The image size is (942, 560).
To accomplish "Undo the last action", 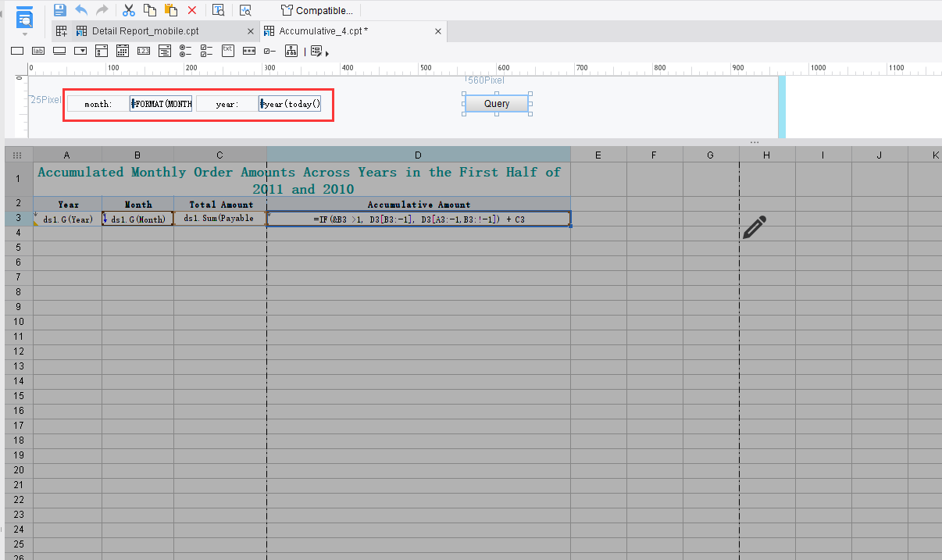I will tap(81, 10).
